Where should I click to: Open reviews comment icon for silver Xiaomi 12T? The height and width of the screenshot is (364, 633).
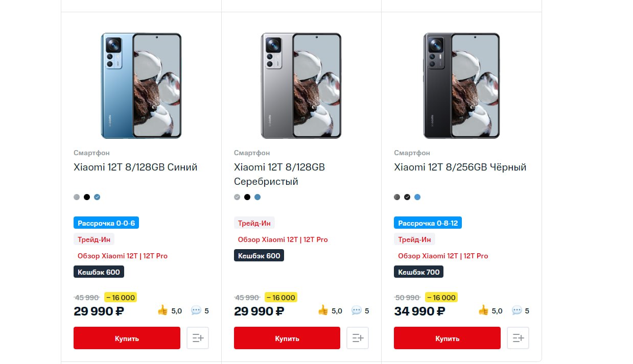pyautogui.click(x=357, y=310)
